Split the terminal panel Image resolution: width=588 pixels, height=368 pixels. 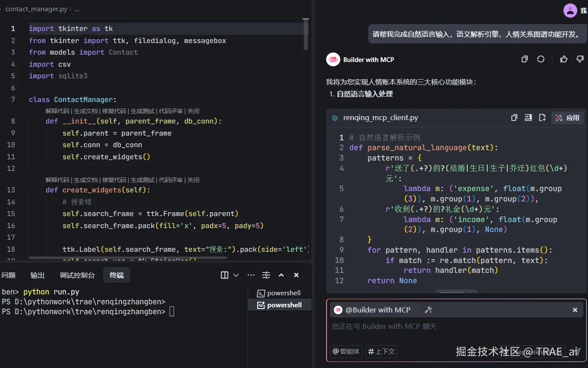tap(224, 275)
